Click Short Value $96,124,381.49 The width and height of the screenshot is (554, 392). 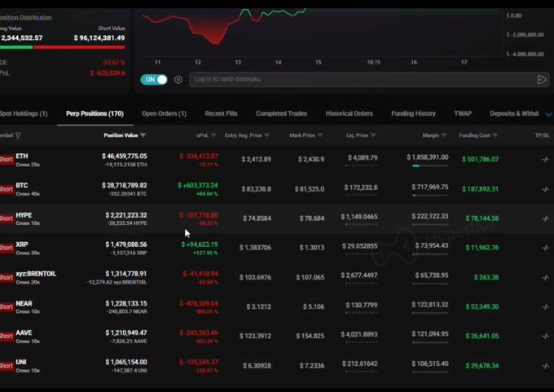click(x=99, y=37)
